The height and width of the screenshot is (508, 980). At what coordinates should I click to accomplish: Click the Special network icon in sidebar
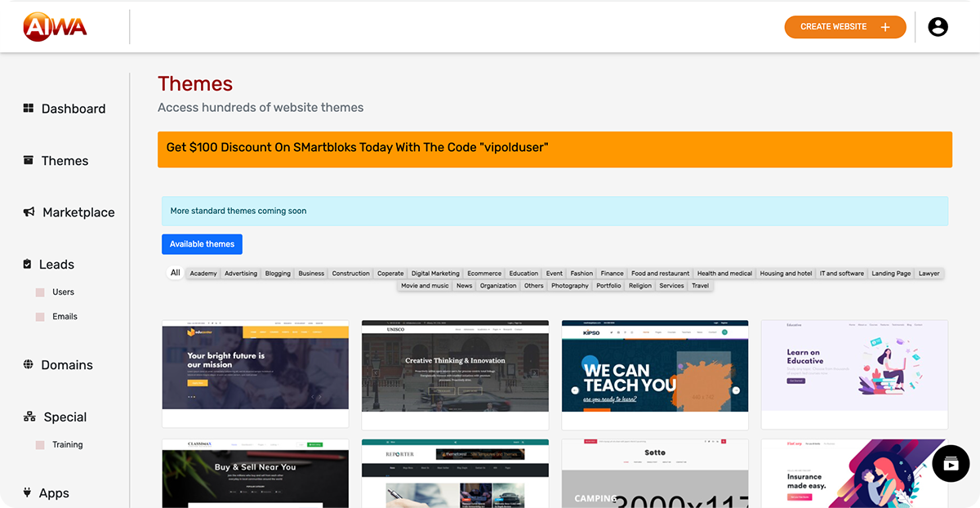point(29,417)
